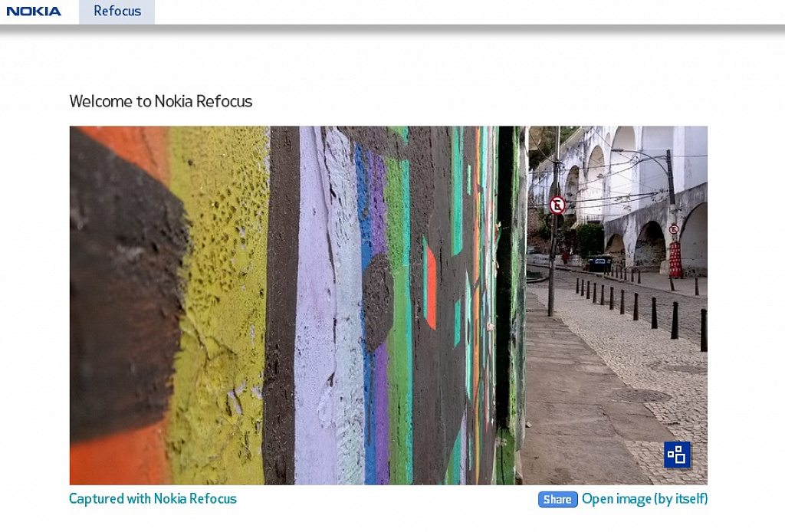Follow 'Captured with Nokia Refocus' link

[x=153, y=498]
